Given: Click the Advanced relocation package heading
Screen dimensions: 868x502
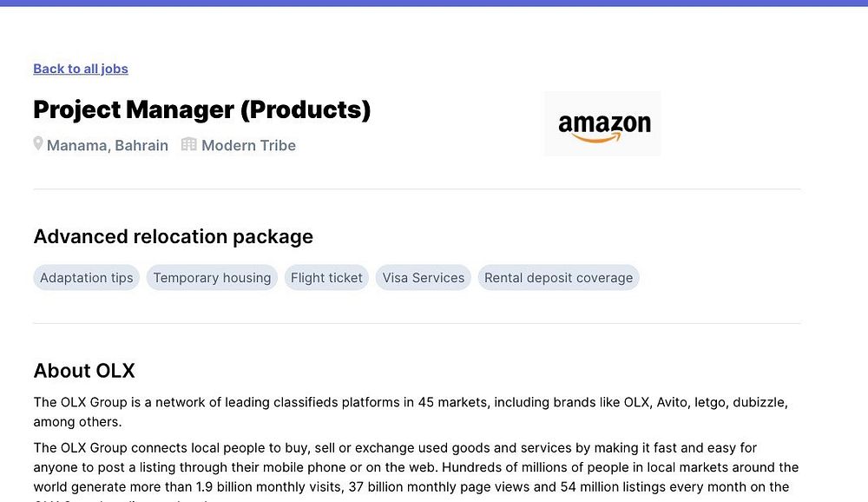Looking at the screenshot, I should 174,236.
